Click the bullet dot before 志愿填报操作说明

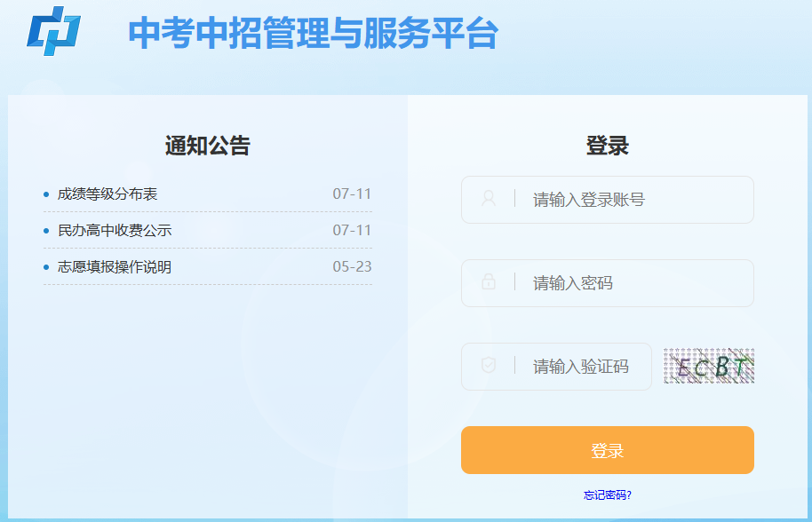(46, 267)
